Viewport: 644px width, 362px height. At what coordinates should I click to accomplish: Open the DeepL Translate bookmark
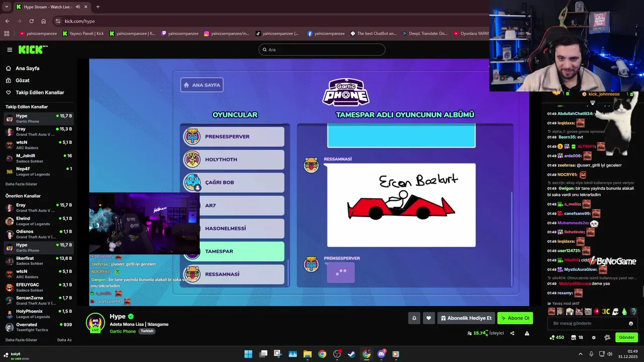424,34
